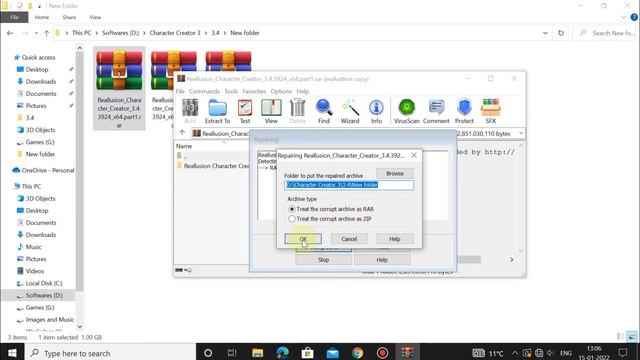Click the Protect toolbar icon
Image resolution: width=640 pixels, height=360 pixels.
pos(464,111)
